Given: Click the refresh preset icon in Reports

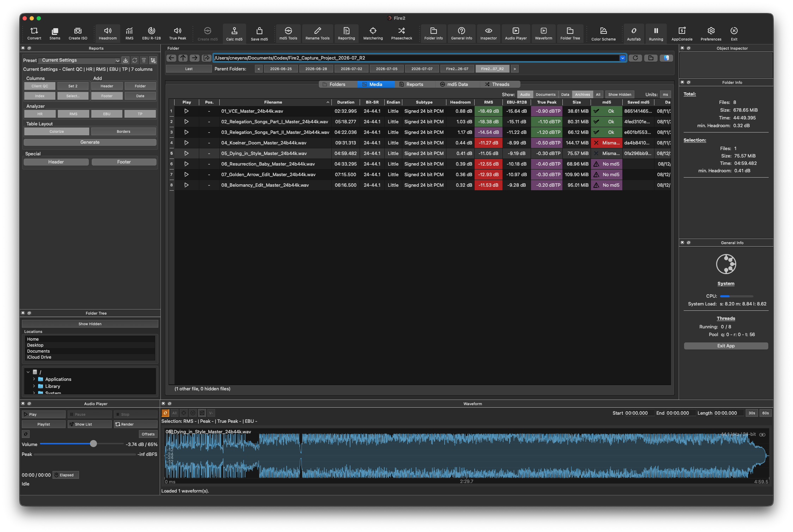Looking at the screenshot, I should 134,60.
